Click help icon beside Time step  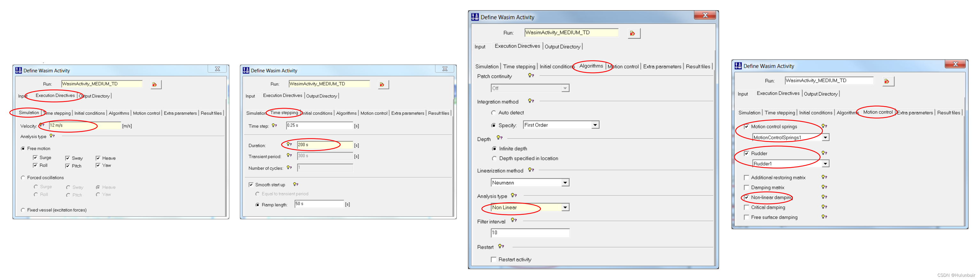pos(274,126)
